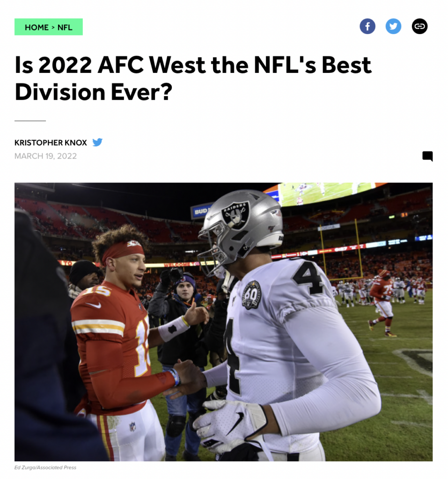Viewport: 448px width, 479px height.
Task: Open the quarterbacks handshake photo
Action: 224,322
